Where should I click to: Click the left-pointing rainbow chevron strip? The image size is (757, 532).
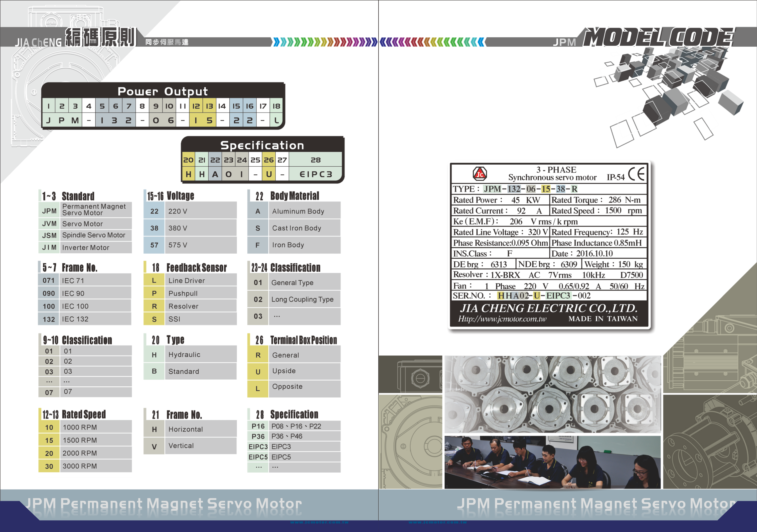(432, 42)
